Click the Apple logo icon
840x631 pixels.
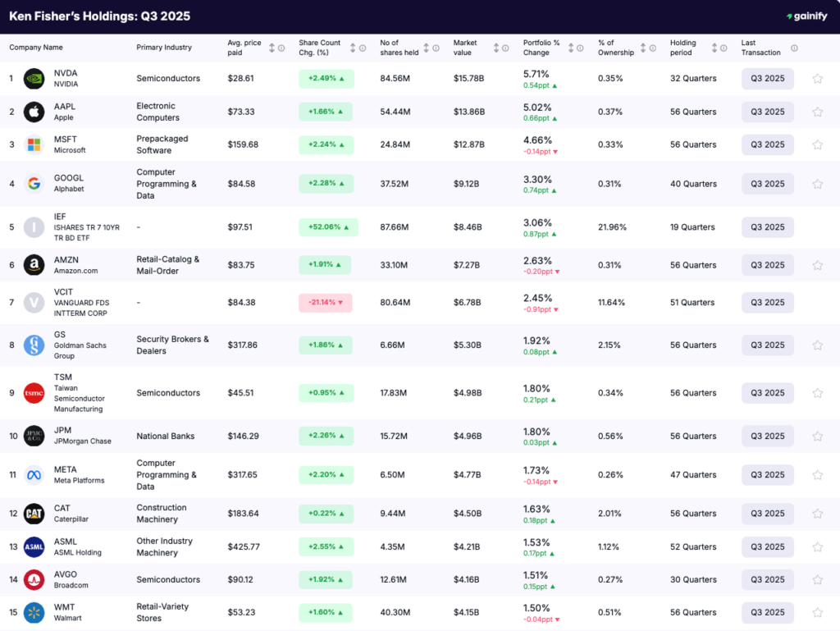(x=34, y=112)
